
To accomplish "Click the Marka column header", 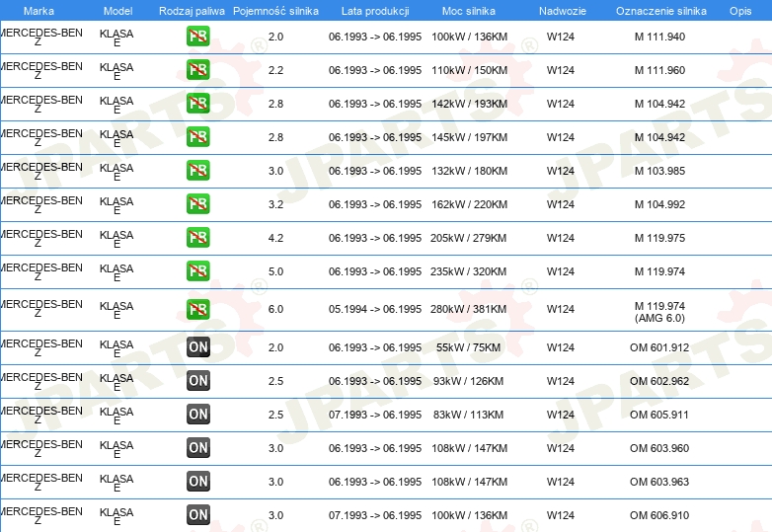I will (39, 11).
